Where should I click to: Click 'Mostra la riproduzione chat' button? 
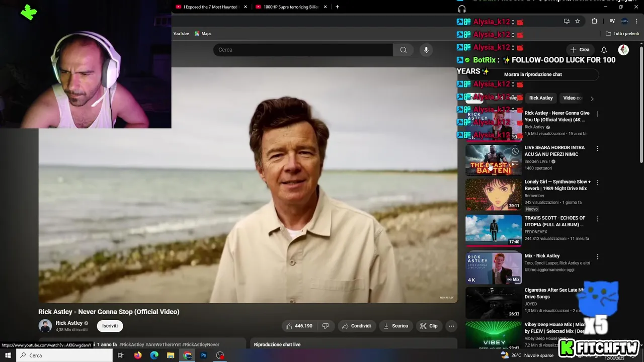click(x=533, y=74)
